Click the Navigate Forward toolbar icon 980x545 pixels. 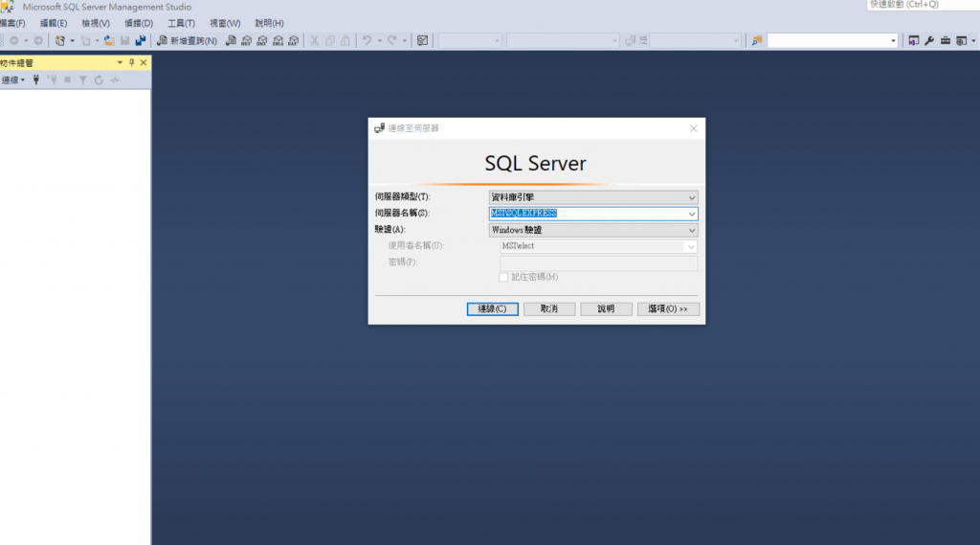(x=38, y=40)
